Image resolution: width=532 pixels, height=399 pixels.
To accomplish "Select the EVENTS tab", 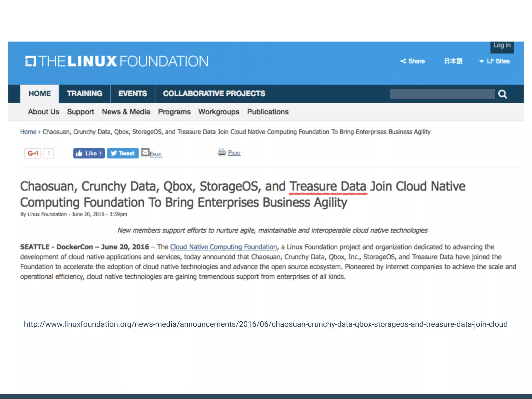I will [x=133, y=94].
